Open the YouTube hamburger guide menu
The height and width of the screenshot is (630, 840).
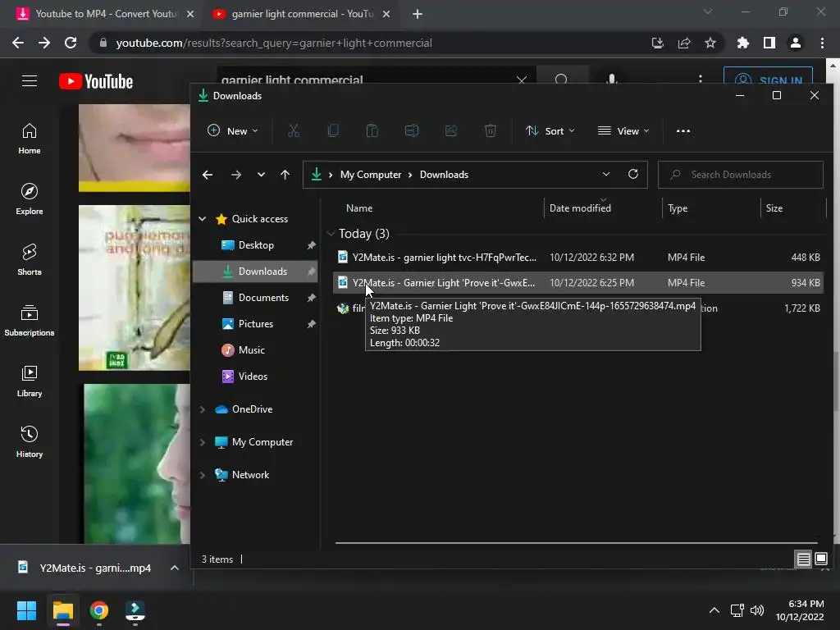[x=30, y=81]
